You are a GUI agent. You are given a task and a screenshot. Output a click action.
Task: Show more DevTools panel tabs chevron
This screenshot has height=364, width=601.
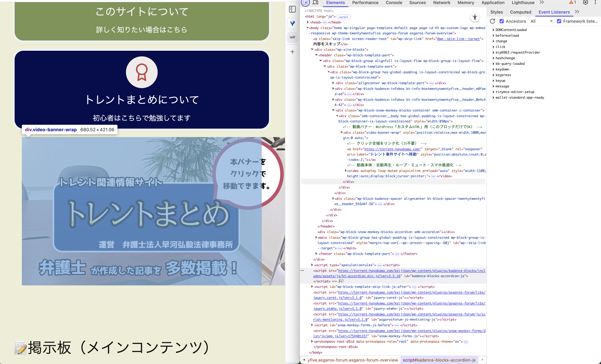(x=542, y=2)
